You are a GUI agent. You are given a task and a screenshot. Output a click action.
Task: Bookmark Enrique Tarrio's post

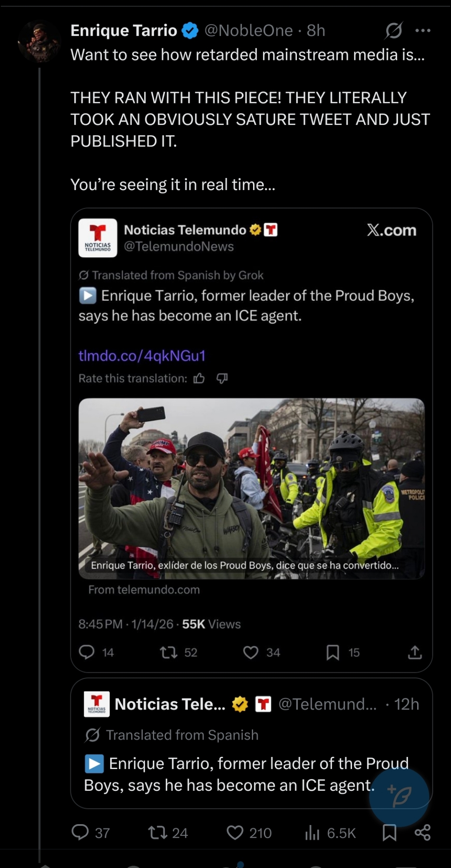pos(389,832)
